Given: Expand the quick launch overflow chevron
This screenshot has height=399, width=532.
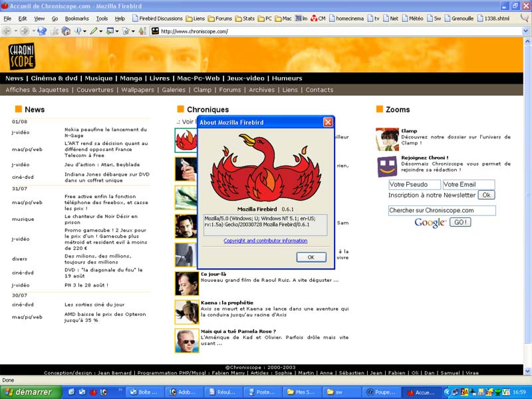Looking at the screenshot, I should coord(120,390).
